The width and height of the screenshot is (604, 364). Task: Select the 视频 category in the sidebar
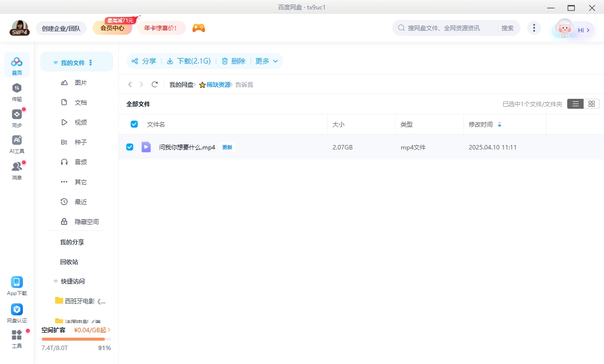pos(81,122)
